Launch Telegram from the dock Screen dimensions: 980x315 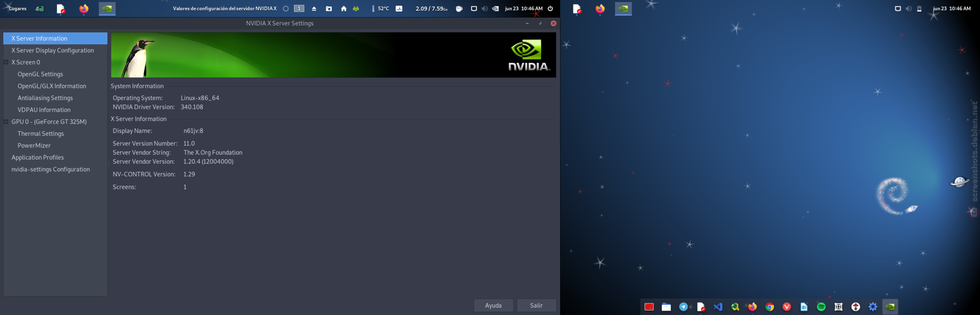684,307
